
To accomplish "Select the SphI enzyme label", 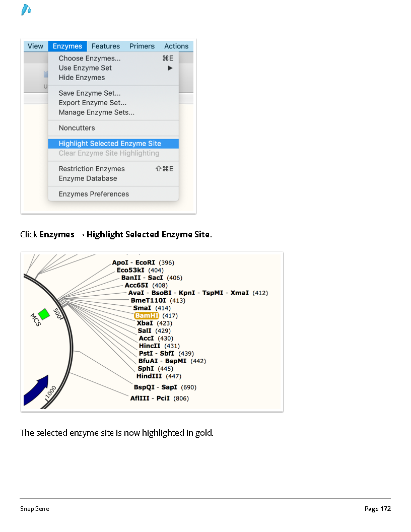I will (x=146, y=368).
